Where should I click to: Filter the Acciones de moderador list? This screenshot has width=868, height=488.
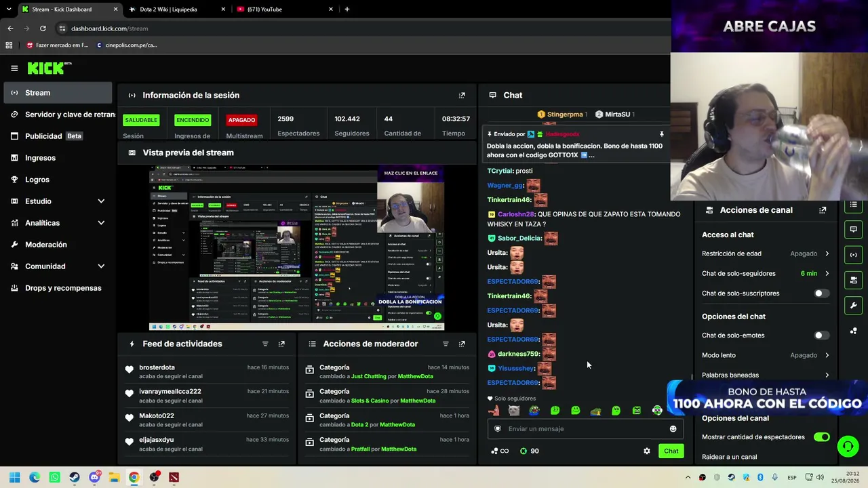446,344
